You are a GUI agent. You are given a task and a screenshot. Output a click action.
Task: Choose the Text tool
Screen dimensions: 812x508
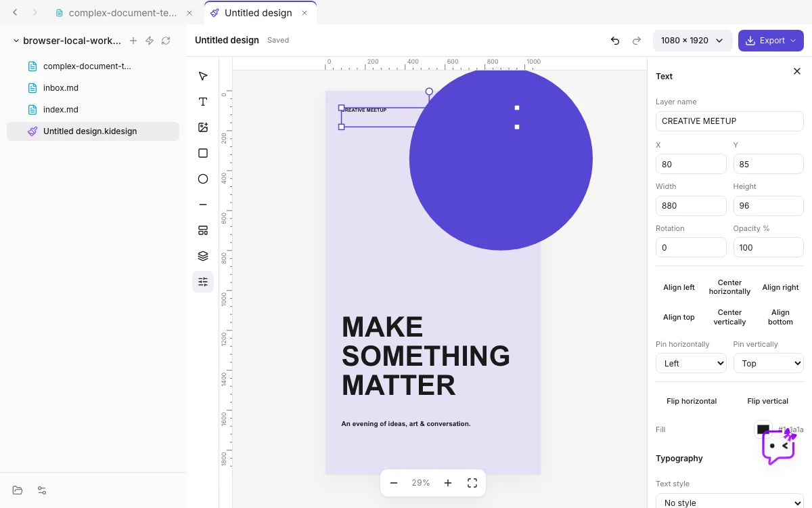pyautogui.click(x=203, y=102)
